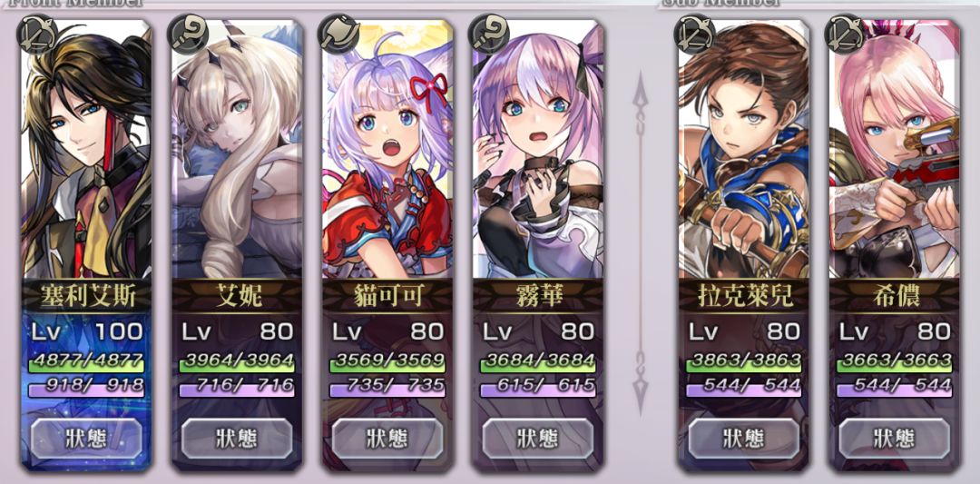The width and height of the screenshot is (980, 484).
Task: Click bow weapon icon on 拉克萊兒 card
Action: point(694,35)
